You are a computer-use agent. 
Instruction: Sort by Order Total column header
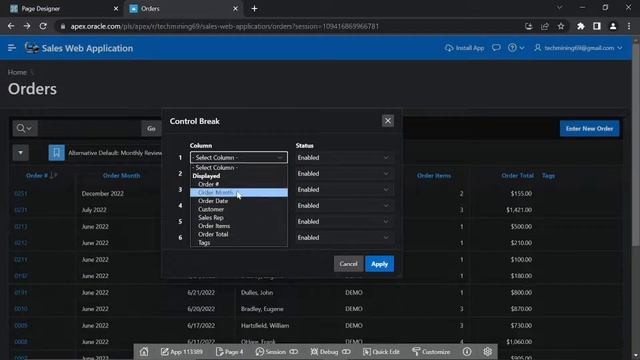(x=517, y=176)
